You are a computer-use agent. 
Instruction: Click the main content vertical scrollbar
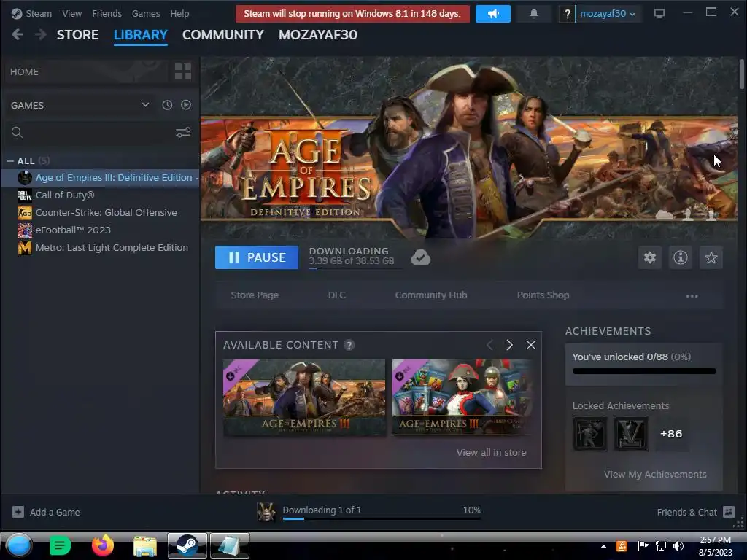click(742, 74)
